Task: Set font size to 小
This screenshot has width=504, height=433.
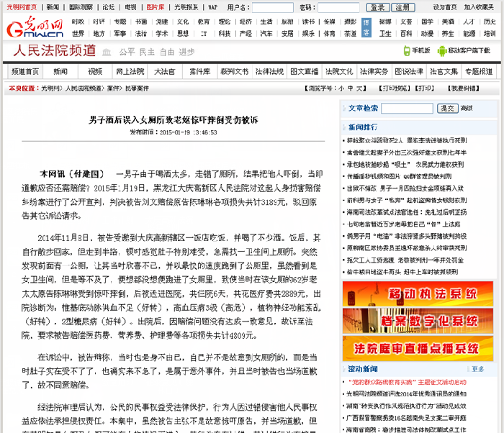Action: click(x=341, y=88)
